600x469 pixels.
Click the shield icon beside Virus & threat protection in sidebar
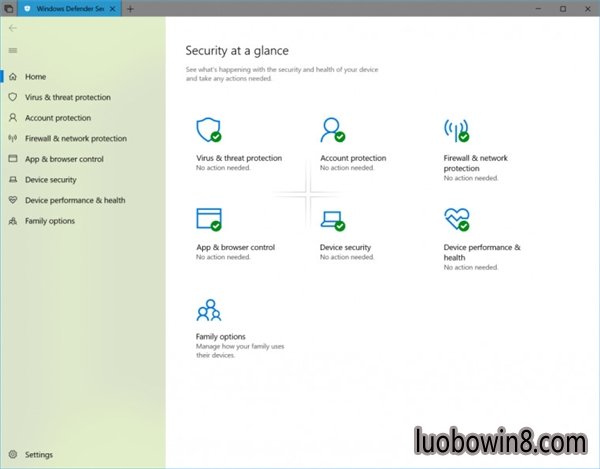coord(13,97)
